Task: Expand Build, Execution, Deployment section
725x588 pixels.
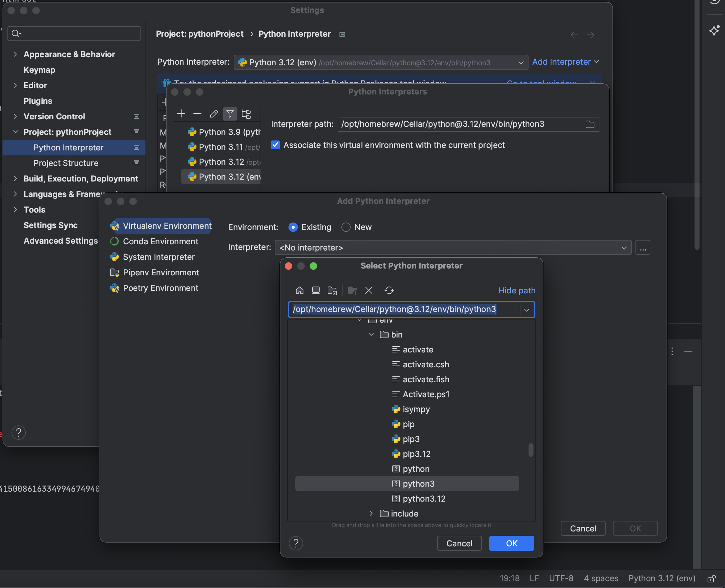Action: [15, 178]
